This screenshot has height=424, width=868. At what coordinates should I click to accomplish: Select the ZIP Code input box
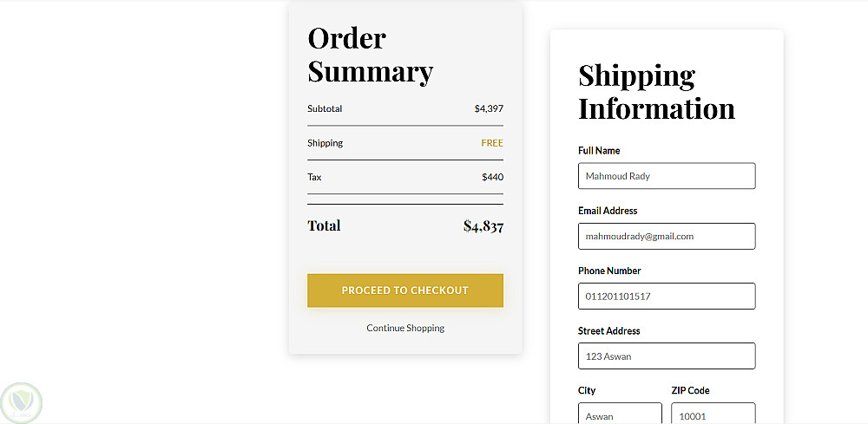(x=713, y=414)
